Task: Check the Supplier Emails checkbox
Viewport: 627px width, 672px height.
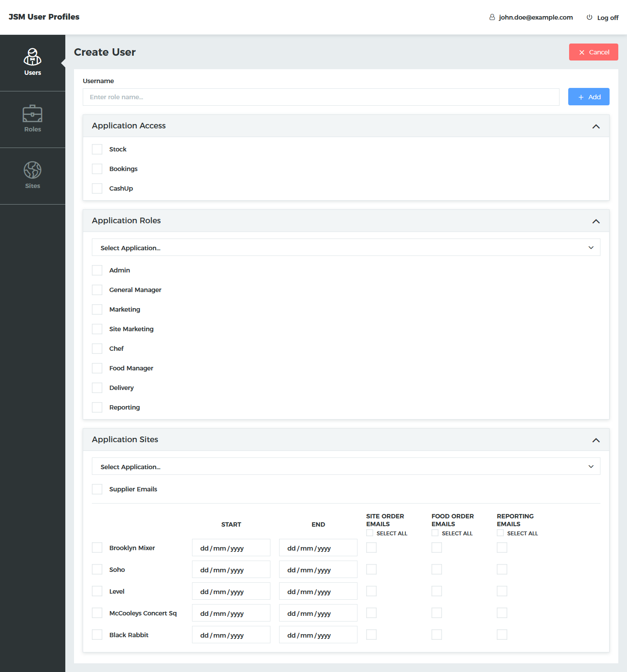Action: (x=97, y=489)
